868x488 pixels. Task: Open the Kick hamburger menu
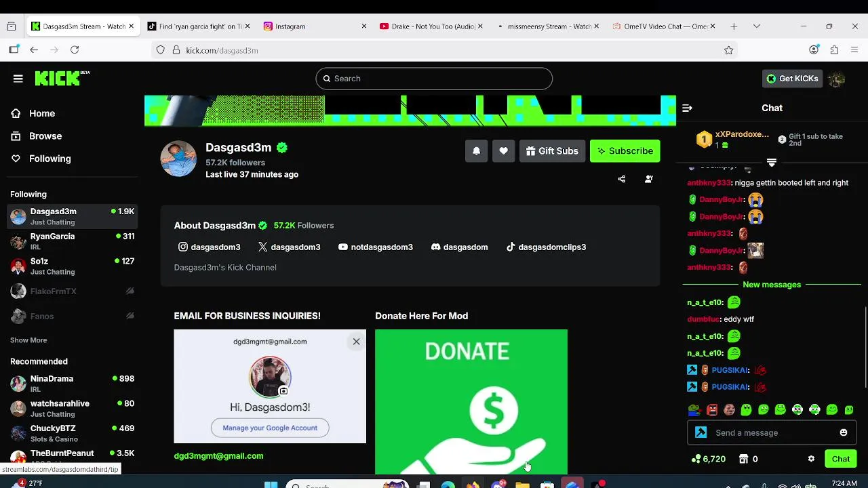[x=18, y=79]
